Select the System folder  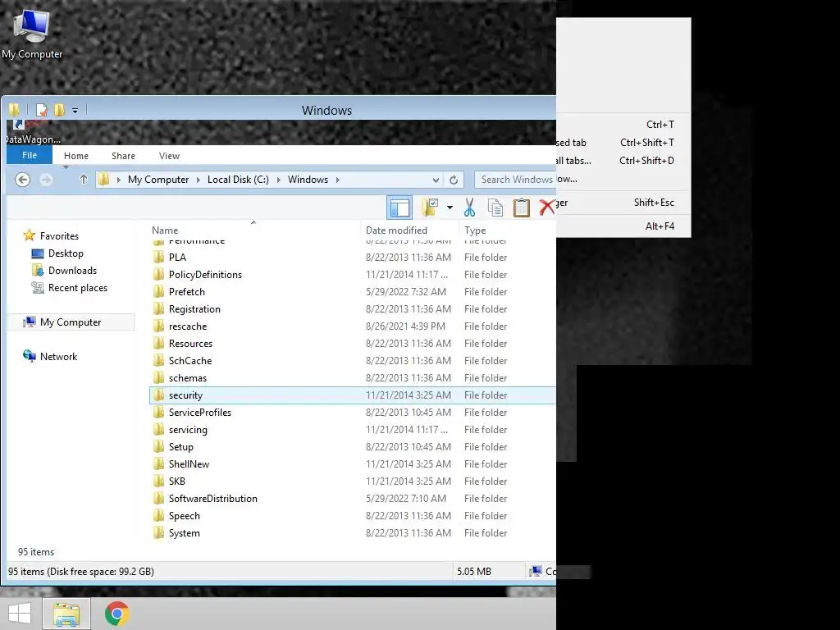tap(185, 533)
